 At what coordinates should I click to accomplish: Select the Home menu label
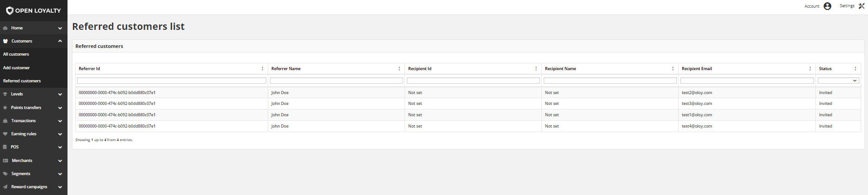17,28
